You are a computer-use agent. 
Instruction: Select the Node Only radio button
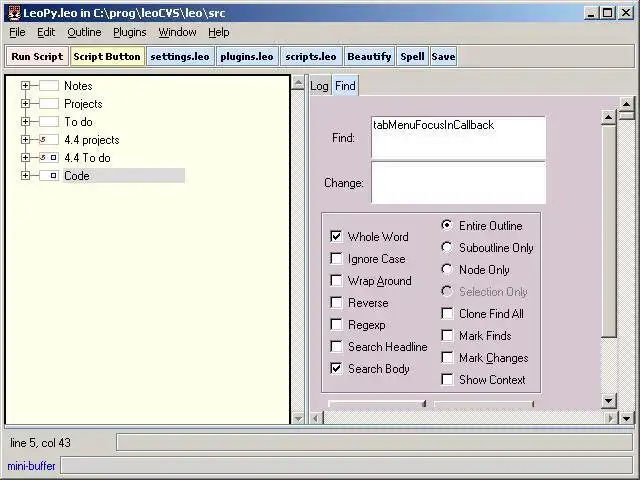click(x=447, y=269)
